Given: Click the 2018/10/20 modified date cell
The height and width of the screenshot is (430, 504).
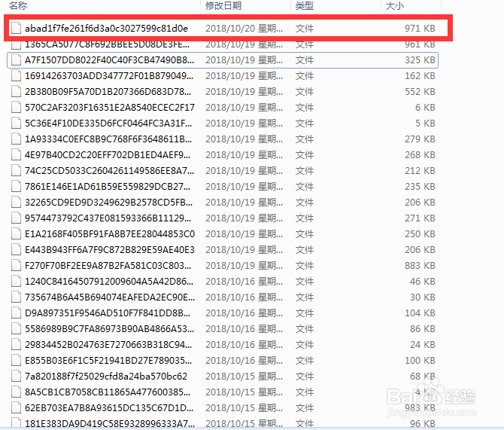Looking at the screenshot, I should pos(244,29).
